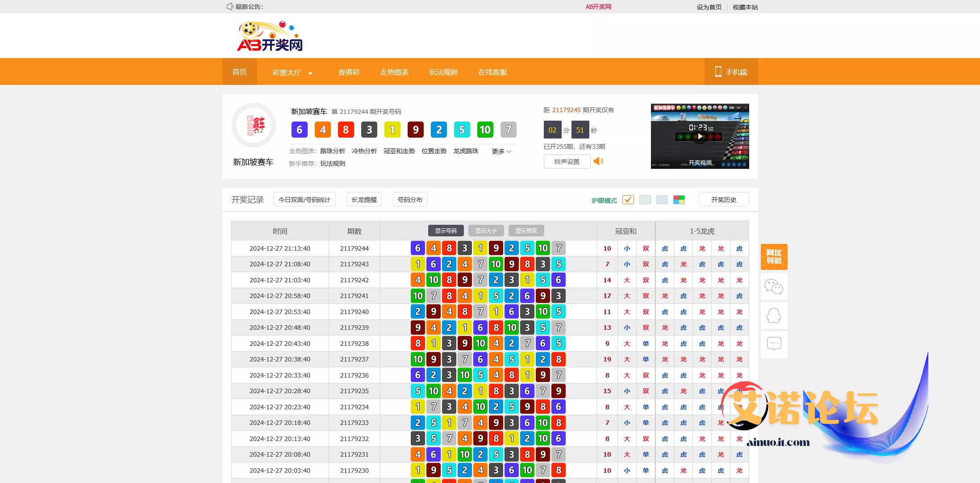Click the orange speaker sound icon
This screenshot has width=980, height=483.
(x=598, y=161)
